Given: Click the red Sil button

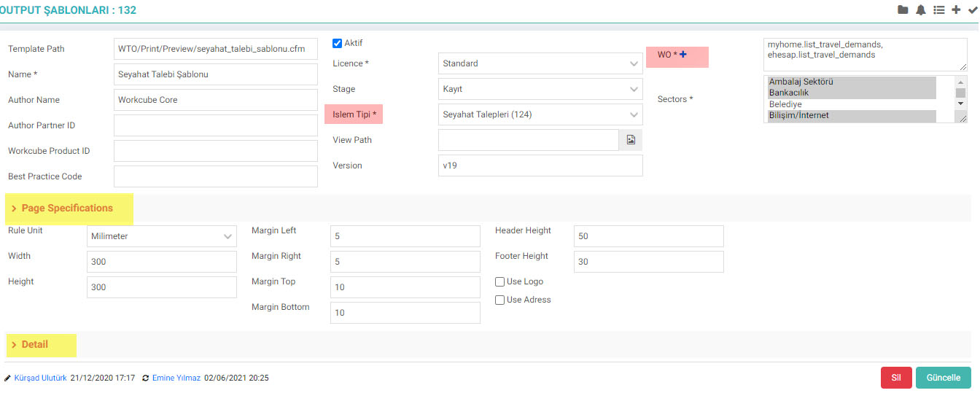Looking at the screenshot, I should pyautogui.click(x=896, y=378).
